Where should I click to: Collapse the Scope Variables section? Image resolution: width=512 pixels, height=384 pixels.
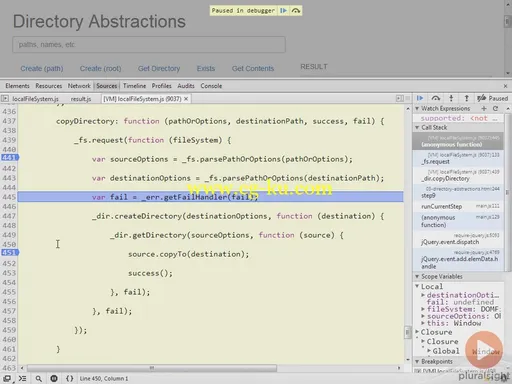pyautogui.click(x=417, y=277)
